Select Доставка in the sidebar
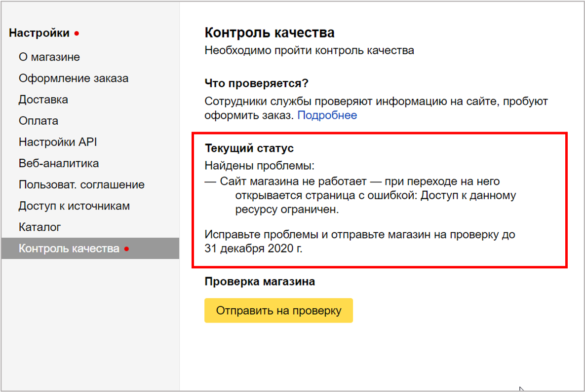 (x=43, y=100)
